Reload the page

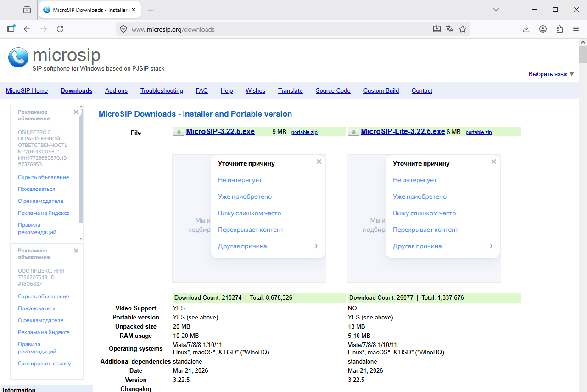60,29
